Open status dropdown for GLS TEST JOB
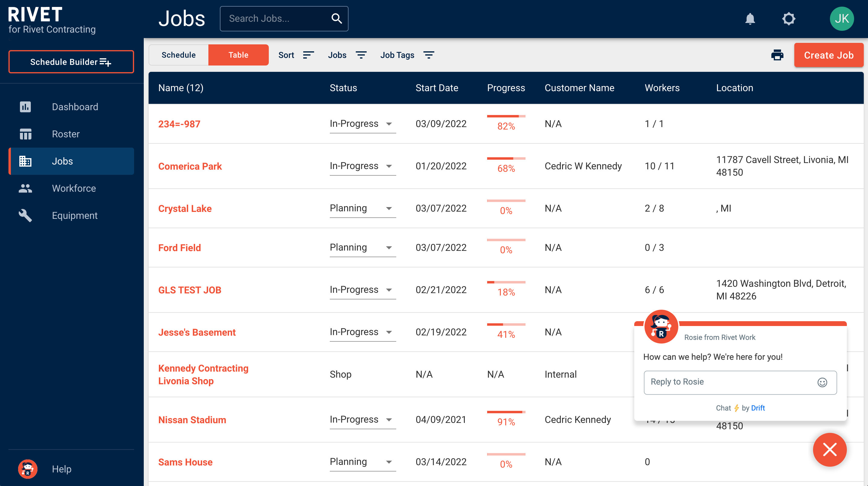868x486 pixels. click(x=362, y=290)
